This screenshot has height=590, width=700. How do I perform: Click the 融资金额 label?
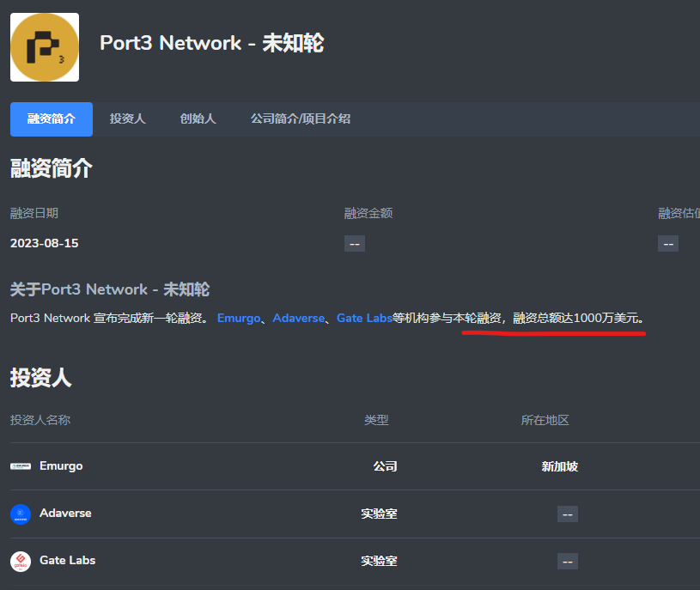(368, 213)
